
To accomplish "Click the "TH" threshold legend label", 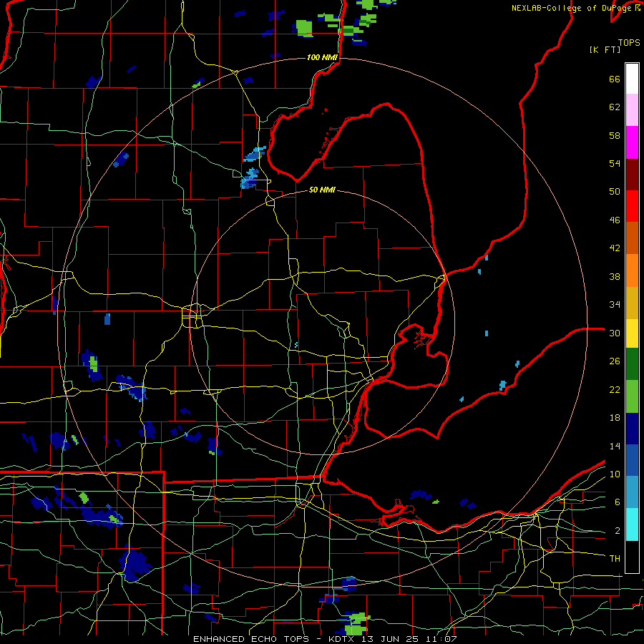I will coord(615,558).
